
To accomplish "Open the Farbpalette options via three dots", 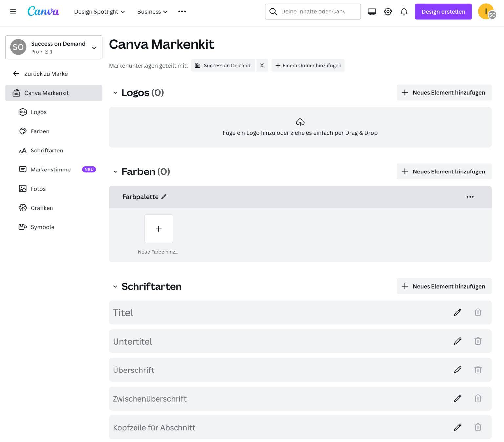I will (470, 197).
